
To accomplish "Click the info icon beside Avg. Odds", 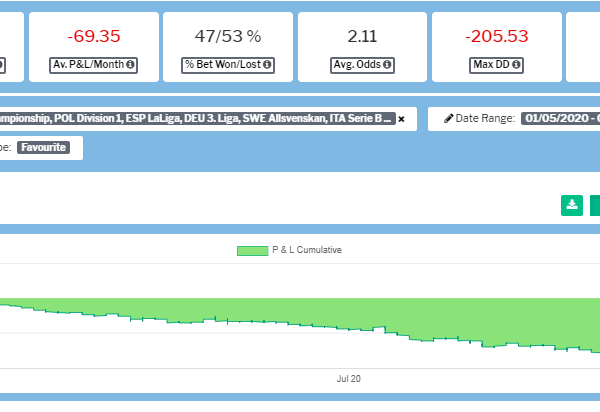I will (x=387, y=65).
